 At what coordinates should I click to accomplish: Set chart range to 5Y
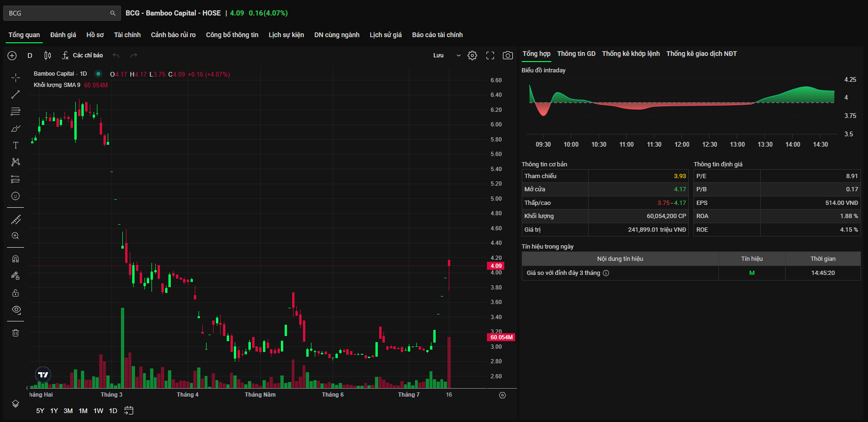click(x=40, y=411)
